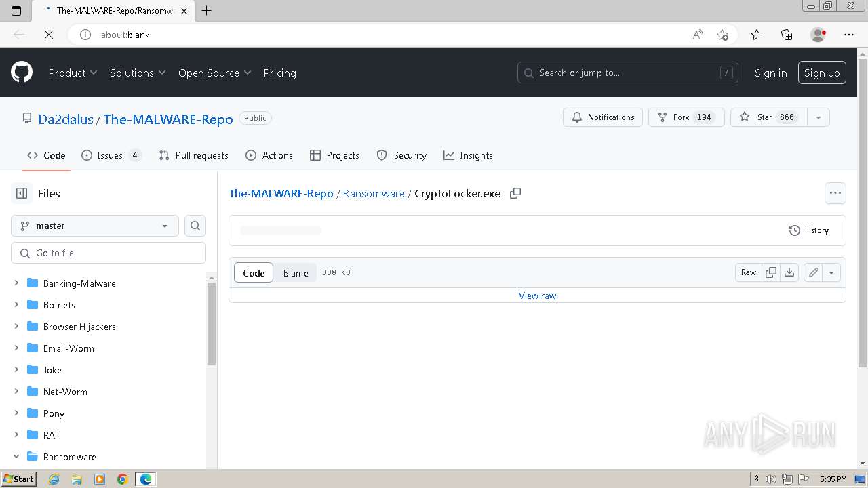Open the Star lists dropdown arrow
The height and width of the screenshot is (488, 868).
pos(818,117)
